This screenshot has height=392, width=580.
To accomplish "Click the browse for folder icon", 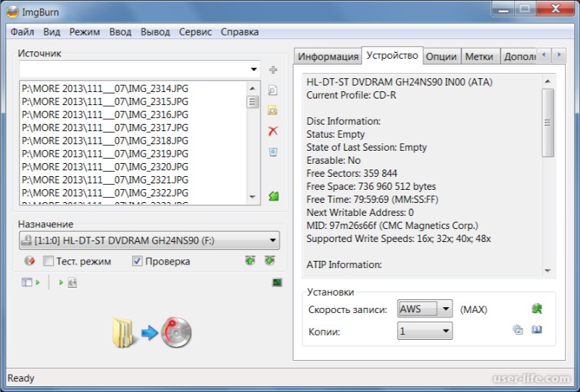I will pos(273,111).
